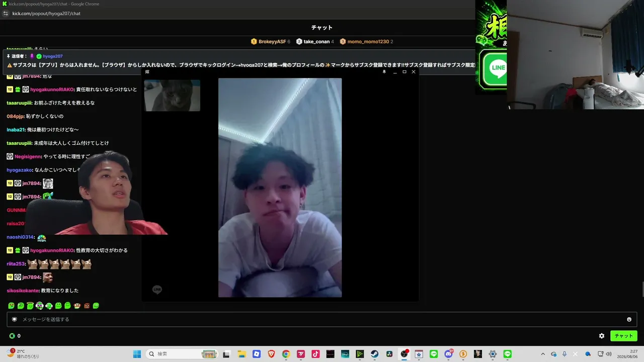Open Google Chrome from the taskbar
The height and width of the screenshot is (362, 644).
[x=286, y=354]
